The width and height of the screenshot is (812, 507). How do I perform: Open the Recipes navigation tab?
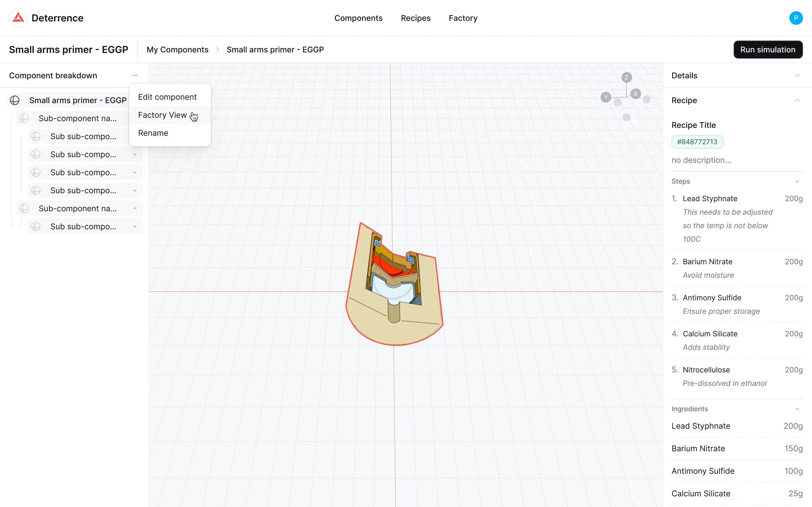415,18
